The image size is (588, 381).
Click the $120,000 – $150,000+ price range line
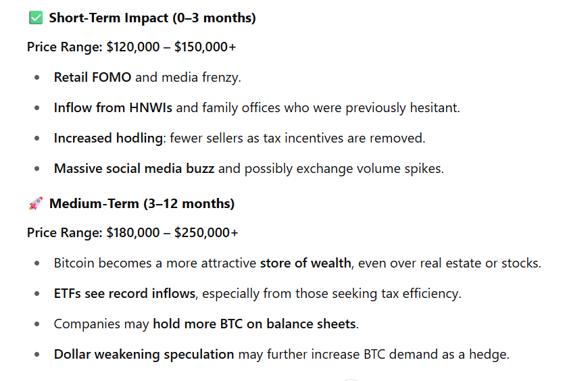pos(132,47)
